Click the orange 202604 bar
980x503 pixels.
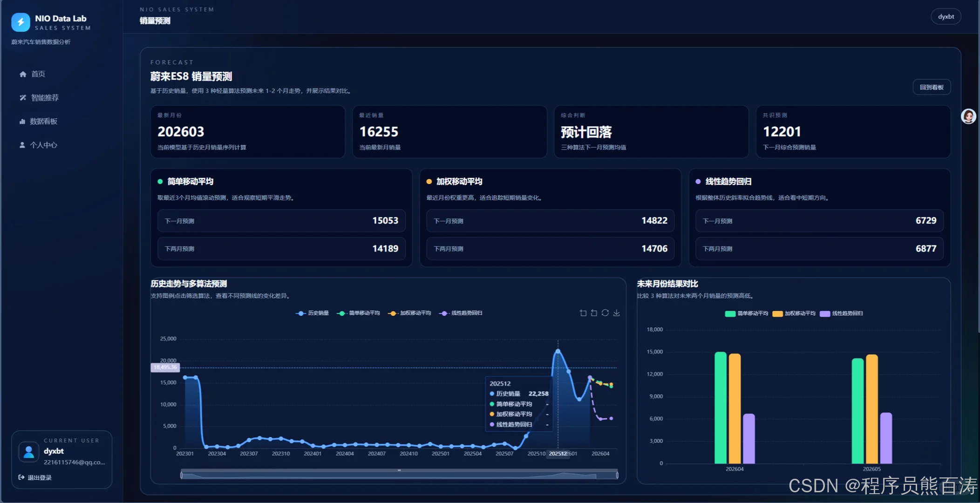[735, 408]
